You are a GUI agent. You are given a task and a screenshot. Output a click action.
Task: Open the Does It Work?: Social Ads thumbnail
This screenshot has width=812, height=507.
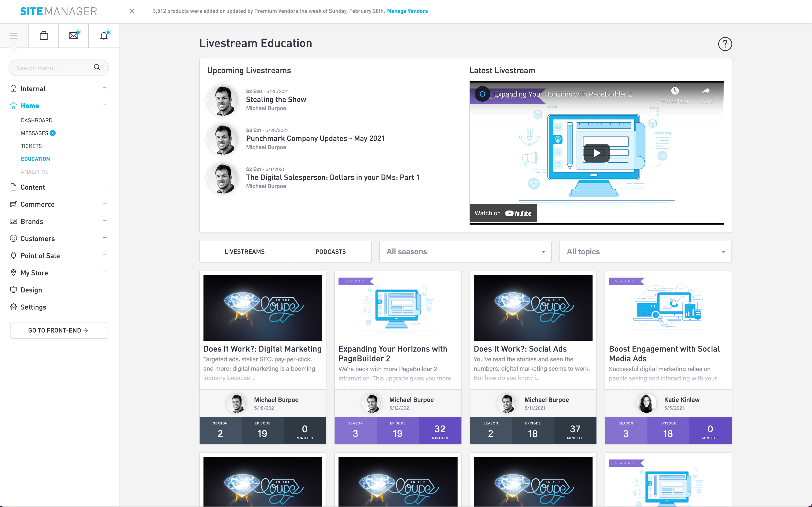tap(533, 307)
